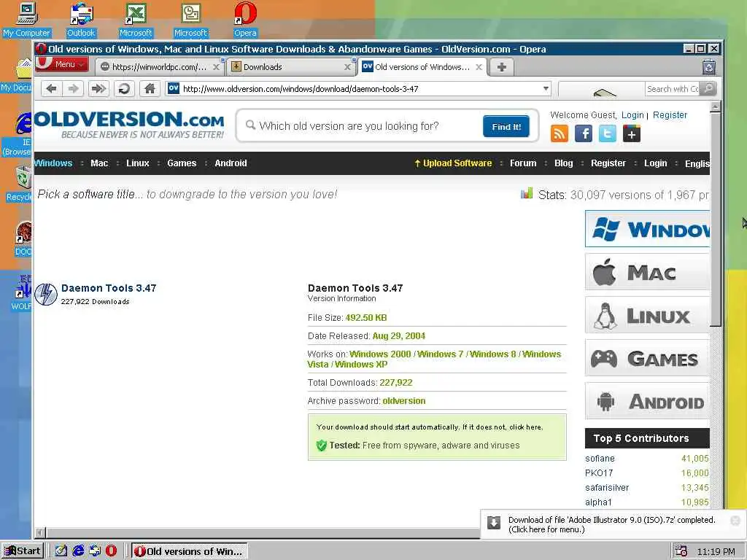Close the Old versions of Windows tab
Viewport: 747px width, 560px height.
pyautogui.click(x=479, y=67)
